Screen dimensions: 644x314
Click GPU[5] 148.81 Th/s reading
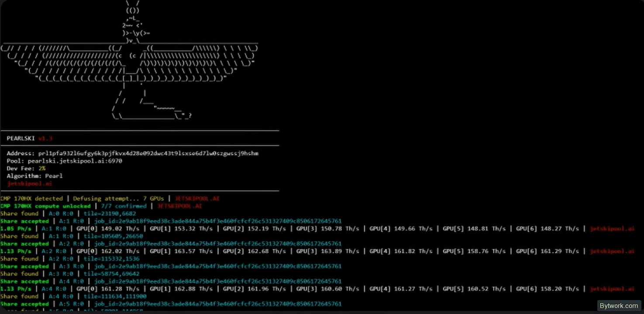pos(475,229)
